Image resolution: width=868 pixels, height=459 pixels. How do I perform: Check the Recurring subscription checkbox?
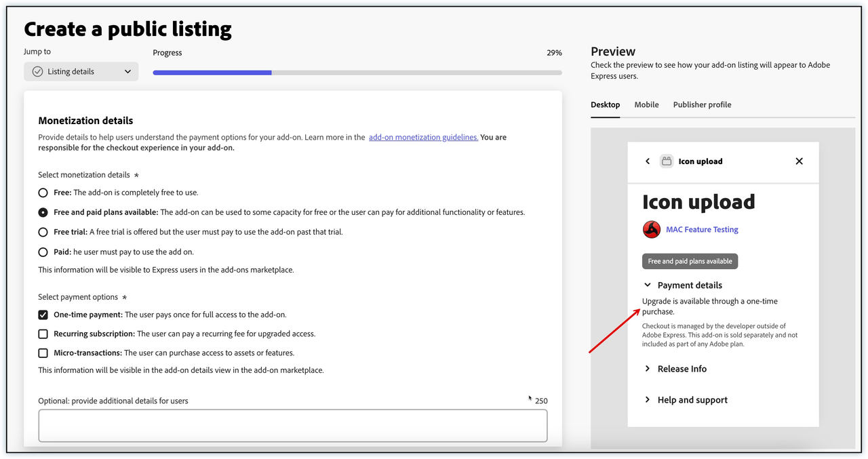pyautogui.click(x=43, y=334)
